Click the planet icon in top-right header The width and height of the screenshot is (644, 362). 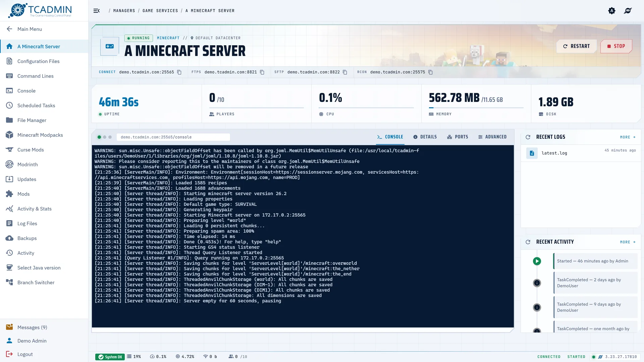tap(628, 11)
